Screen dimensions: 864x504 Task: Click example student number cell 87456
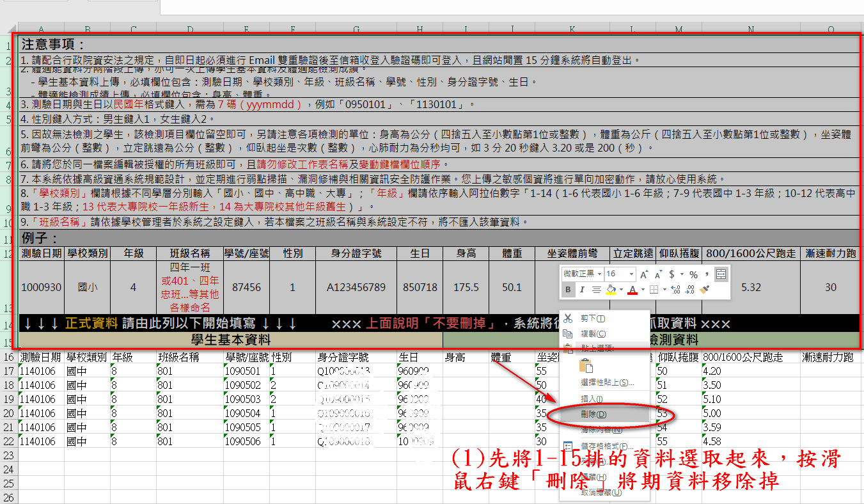coord(247,287)
